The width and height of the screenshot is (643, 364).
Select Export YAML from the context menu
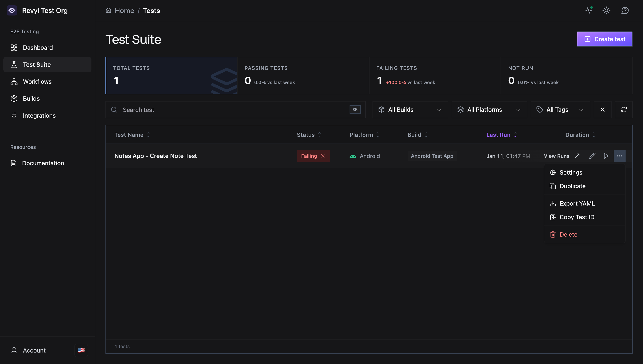[577, 203]
